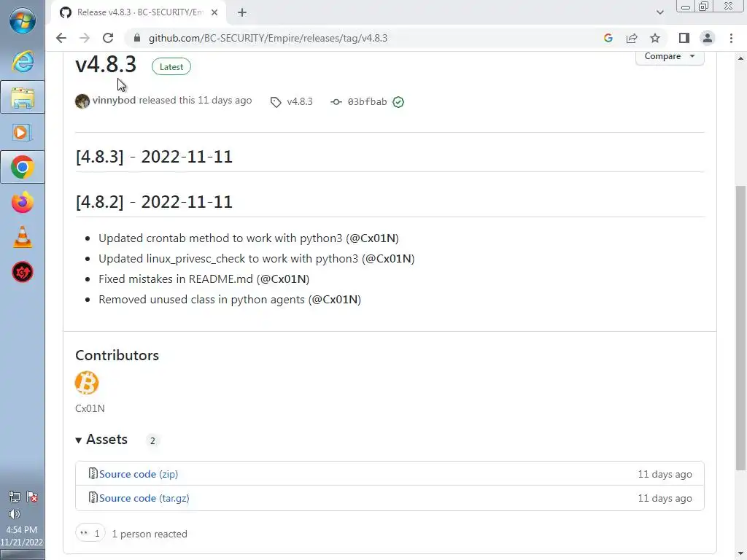Screen dimensions: 747x560
Task: Open the Windows Start orb
Action: coord(23,21)
